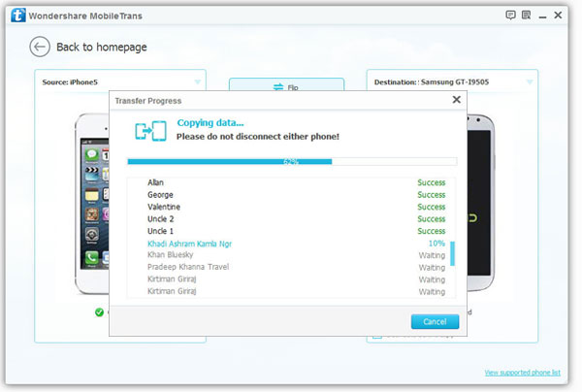Viewport: 582px width, 392px height.
Task: Click the 10% status of Khadi Ashram
Action: (x=436, y=244)
